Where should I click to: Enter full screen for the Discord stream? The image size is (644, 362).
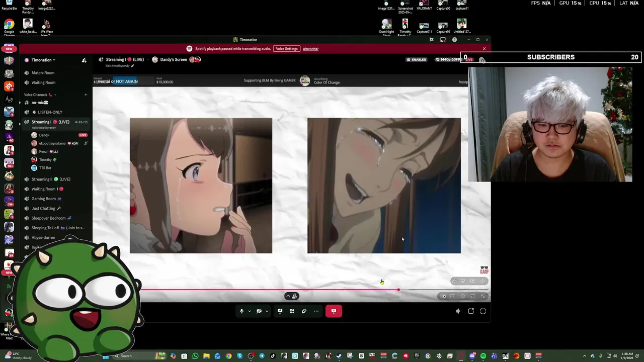click(x=483, y=311)
